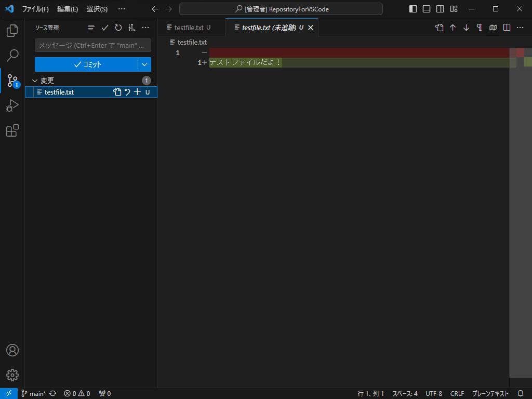Open the Manage gear icon
The height and width of the screenshot is (399, 532).
click(12, 375)
